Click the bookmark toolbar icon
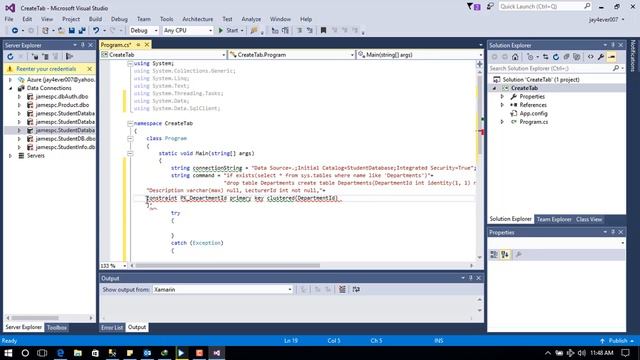 [x=323, y=31]
